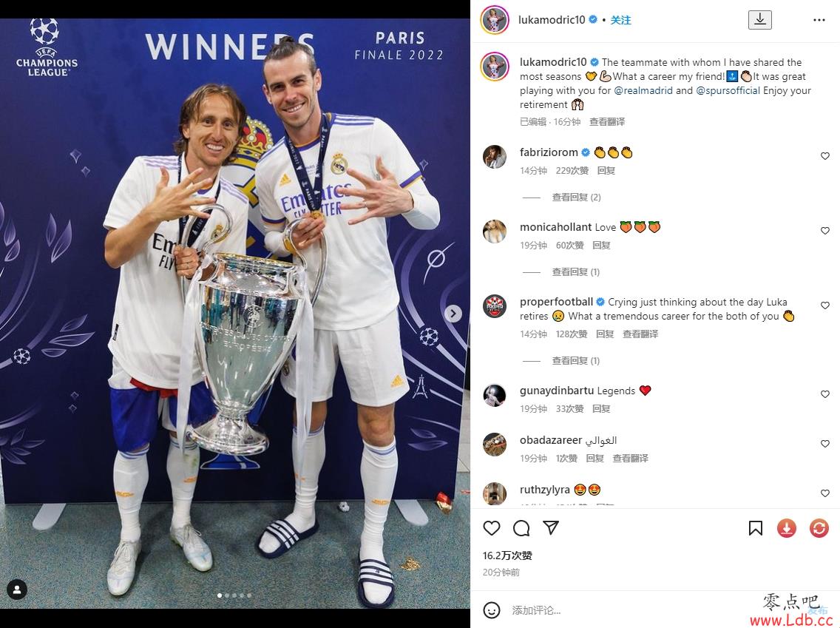The width and height of the screenshot is (840, 628).
Task: Like fabriziorom's comment with its heart
Action: [x=825, y=156]
